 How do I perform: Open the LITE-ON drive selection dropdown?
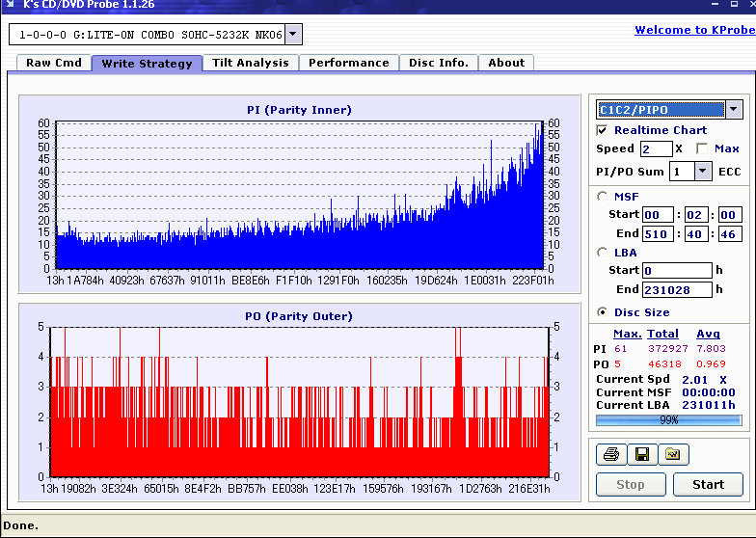[x=293, y=36]
